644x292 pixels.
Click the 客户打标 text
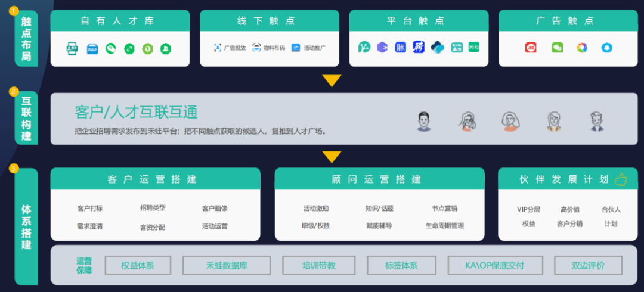point(90,208)
